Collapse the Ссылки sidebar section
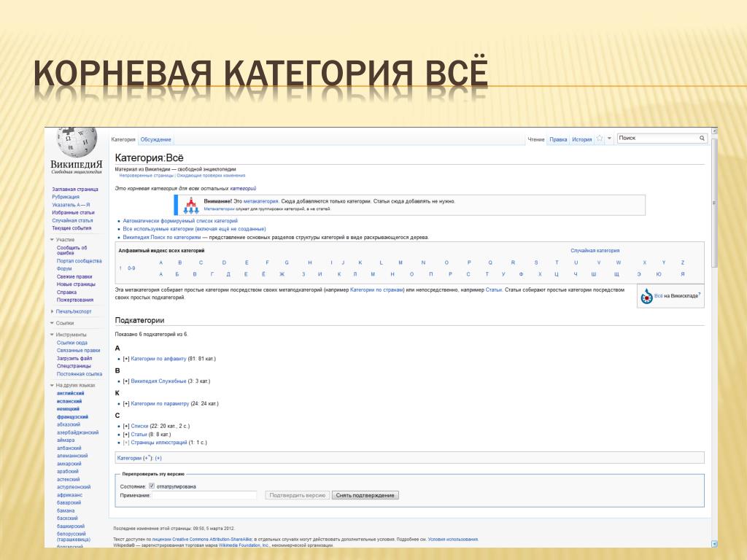This screenshot has width=747, height=560. [x=52, y=323]
